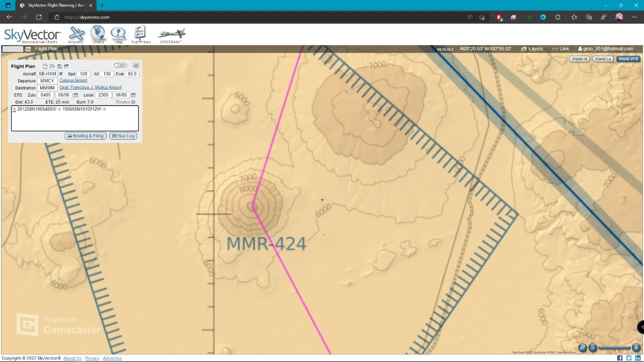Click the SkyVector logo
Image resolution: width=644 pixels, height=362 pixels.
(x=33, y=36)
